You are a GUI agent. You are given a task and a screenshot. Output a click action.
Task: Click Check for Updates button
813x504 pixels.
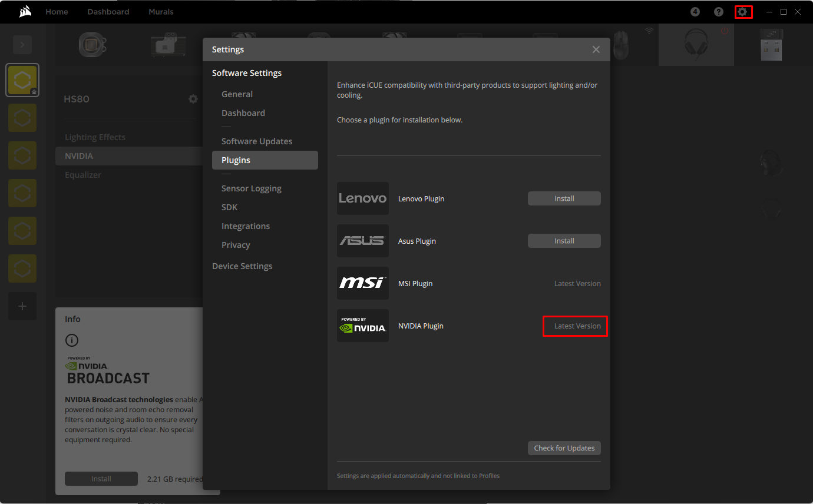tap(564, 448)
